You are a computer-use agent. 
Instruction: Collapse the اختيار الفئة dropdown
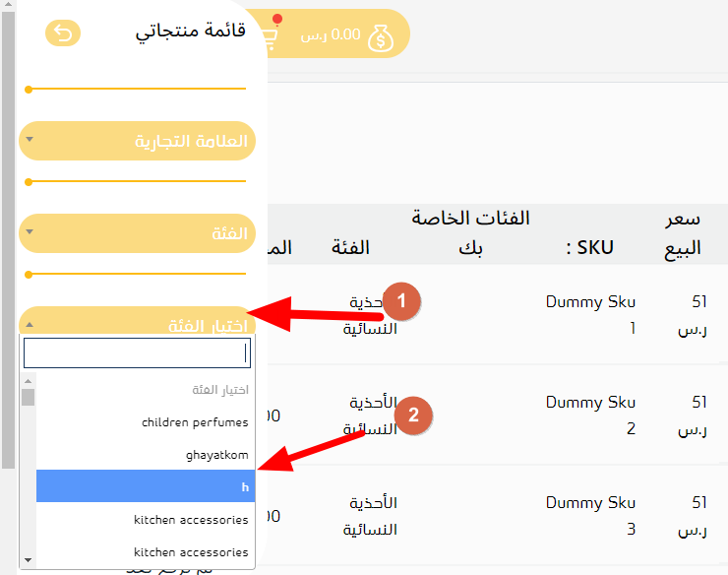[137, 321]
